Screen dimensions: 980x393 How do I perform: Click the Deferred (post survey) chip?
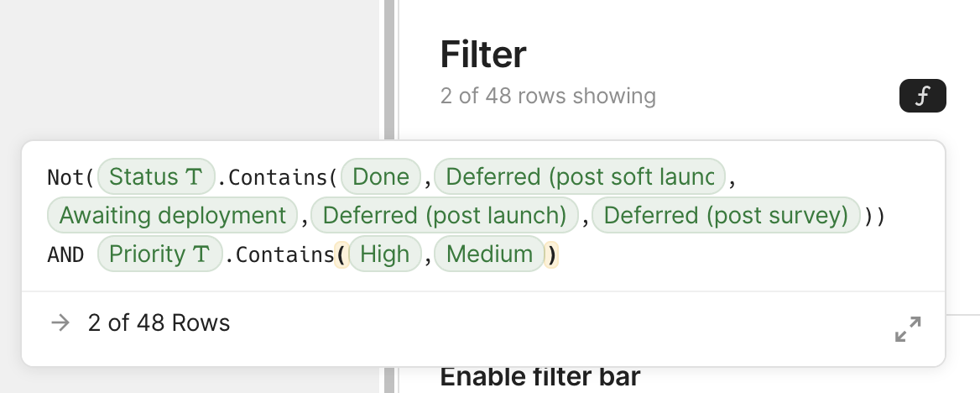[726, 216]
